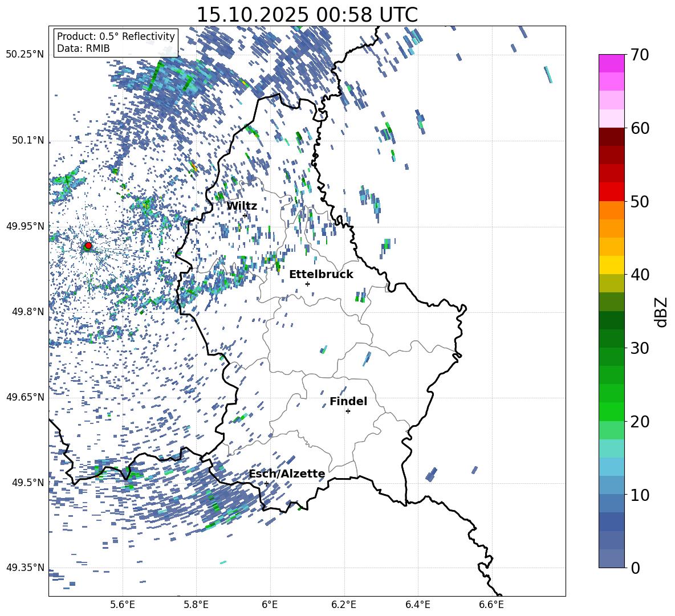
Task: Click the 60 colorbar tick value
Action: [x=640, y=128]
